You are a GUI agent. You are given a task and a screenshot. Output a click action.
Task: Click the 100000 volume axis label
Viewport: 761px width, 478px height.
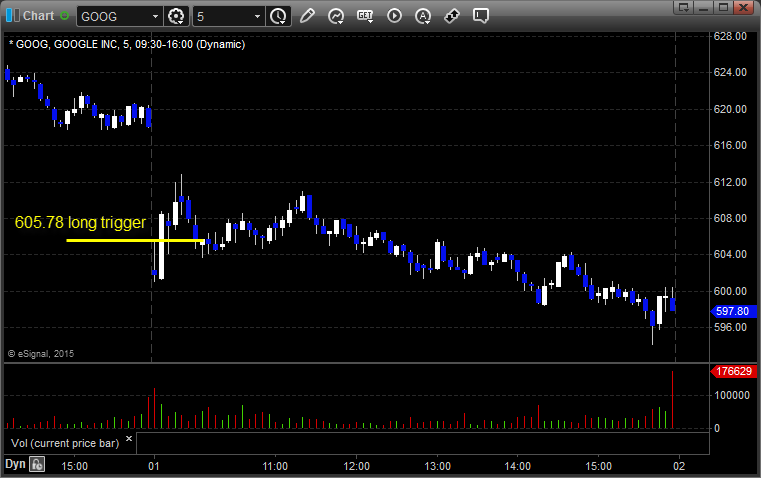[x=732, y=396]
